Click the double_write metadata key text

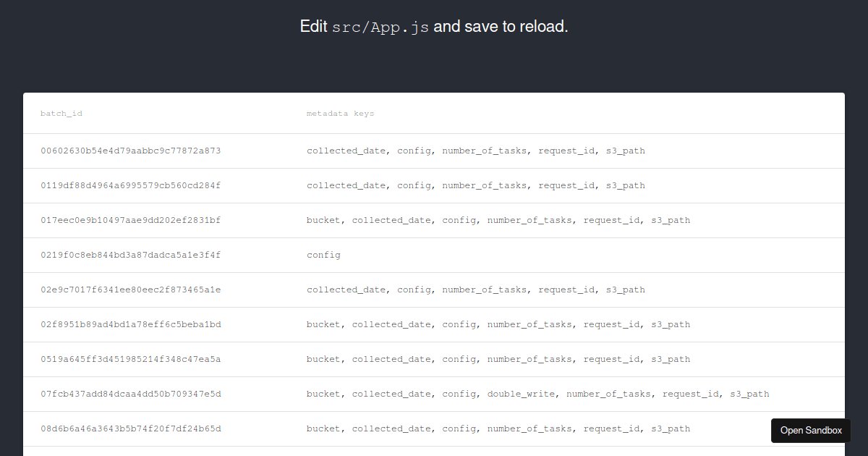tap(522, 394)
